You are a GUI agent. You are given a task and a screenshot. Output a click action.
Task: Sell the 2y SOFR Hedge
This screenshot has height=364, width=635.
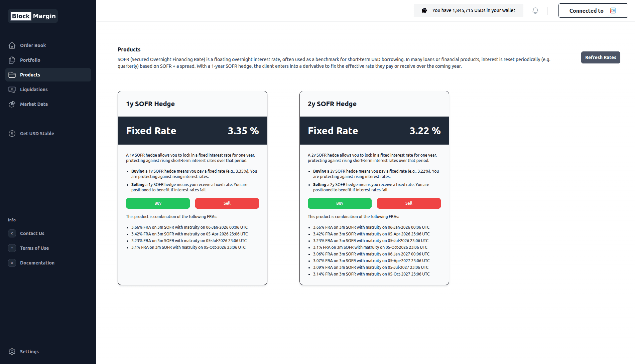409,203
